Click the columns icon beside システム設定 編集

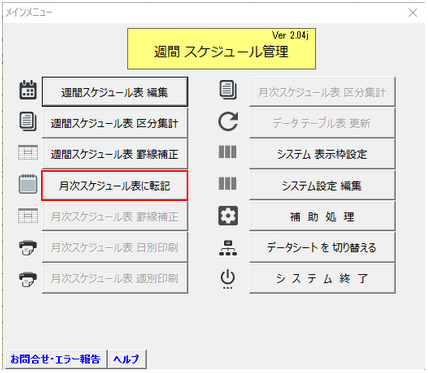click(x=228, y=183)
